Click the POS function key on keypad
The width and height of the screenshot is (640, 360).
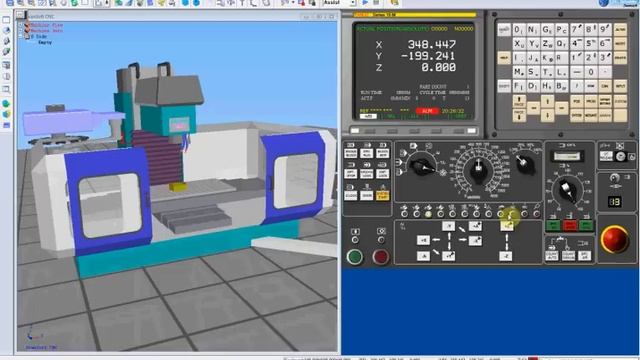tap(576, 101)
